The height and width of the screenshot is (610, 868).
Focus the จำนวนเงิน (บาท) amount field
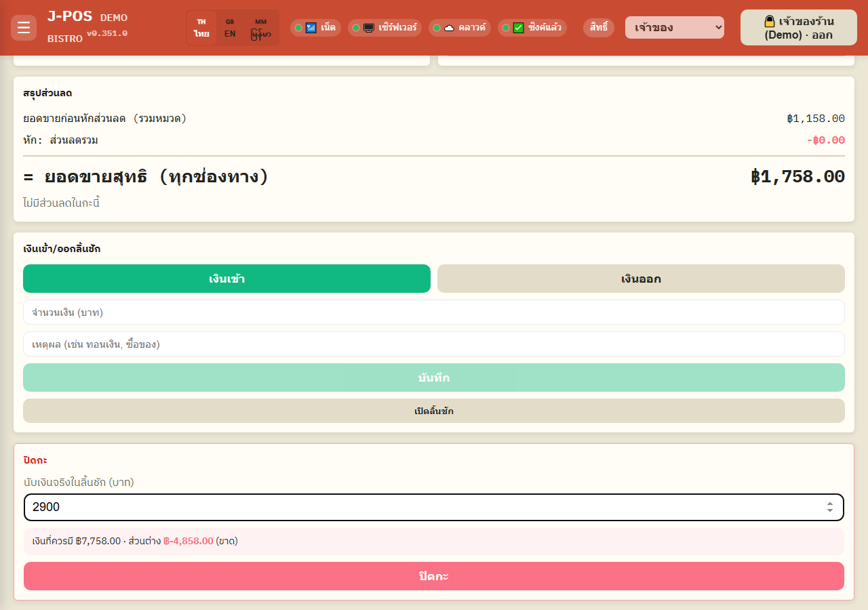[434, 312]
